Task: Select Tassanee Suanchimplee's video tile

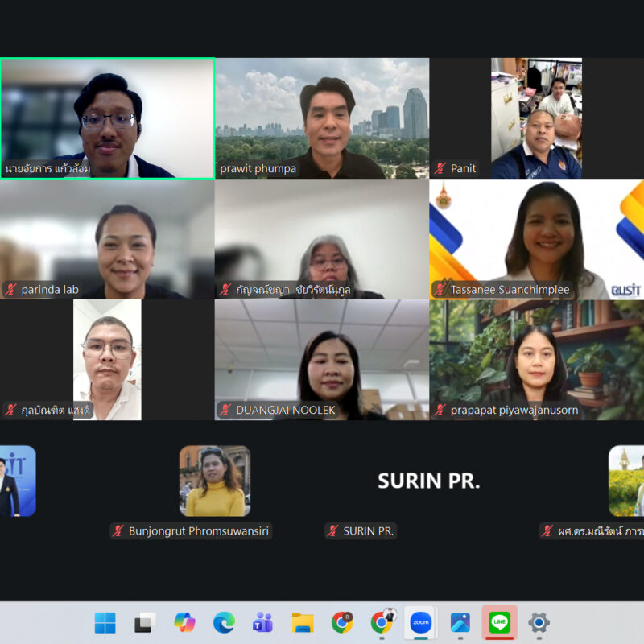Action: coord(536,238)
